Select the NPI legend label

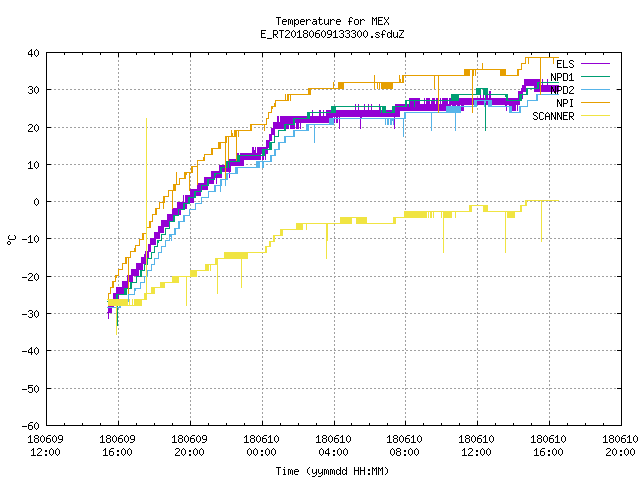(x=565, y=103)
